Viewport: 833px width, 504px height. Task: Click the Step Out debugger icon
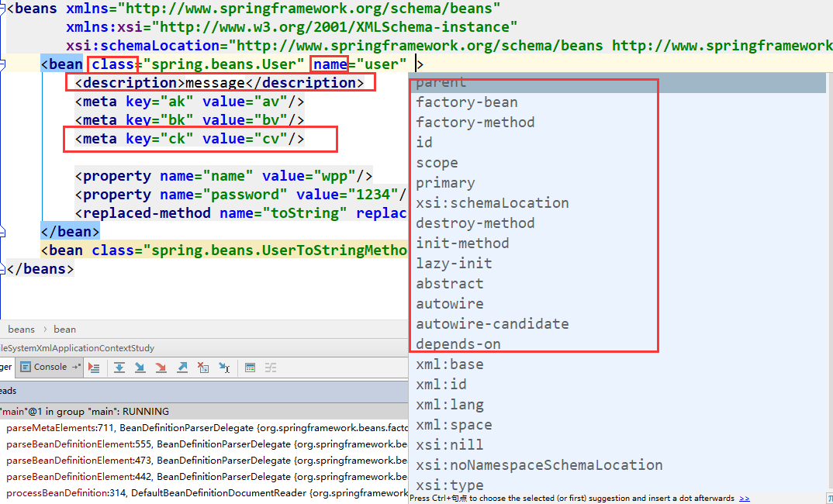tap(181, 368)
